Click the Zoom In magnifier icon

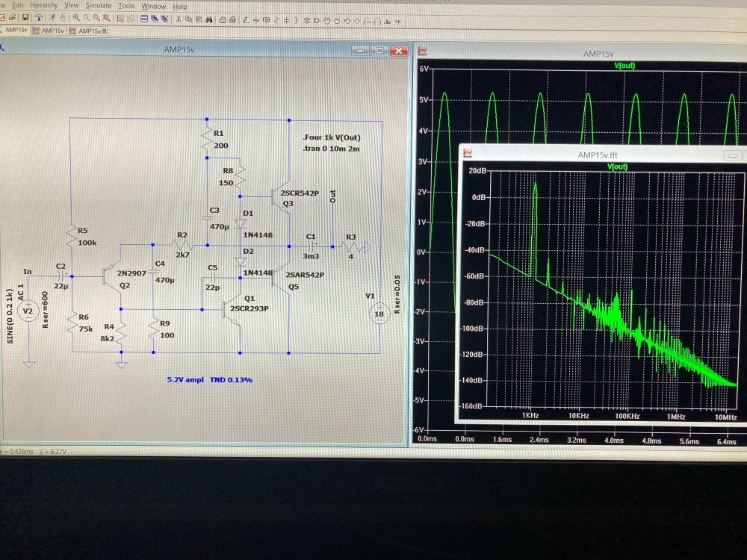(x=76, y=18)
